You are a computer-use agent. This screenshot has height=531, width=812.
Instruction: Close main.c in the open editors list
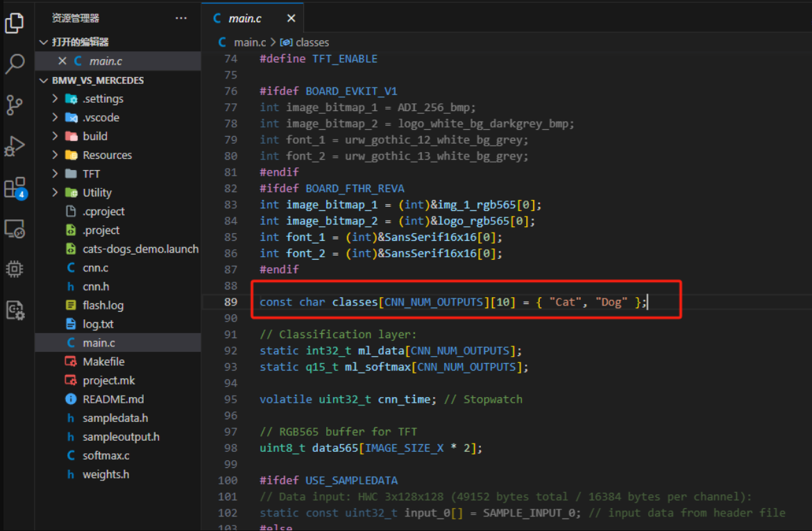click(x=62, y=60)
